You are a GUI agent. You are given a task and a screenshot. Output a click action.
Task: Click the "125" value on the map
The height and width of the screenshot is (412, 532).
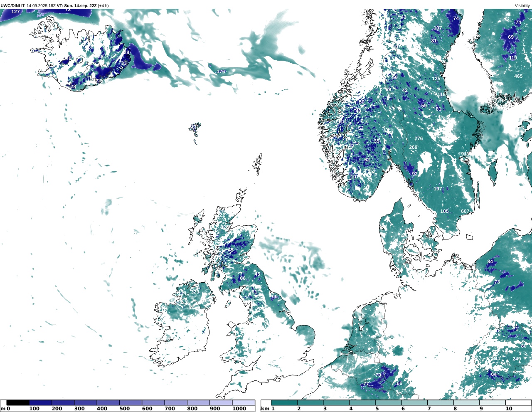[x=436, y=79]
